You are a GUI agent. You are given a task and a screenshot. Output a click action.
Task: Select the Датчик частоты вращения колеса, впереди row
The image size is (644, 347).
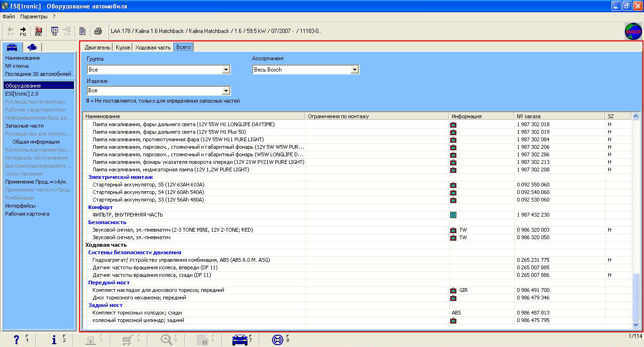(357, 267)
